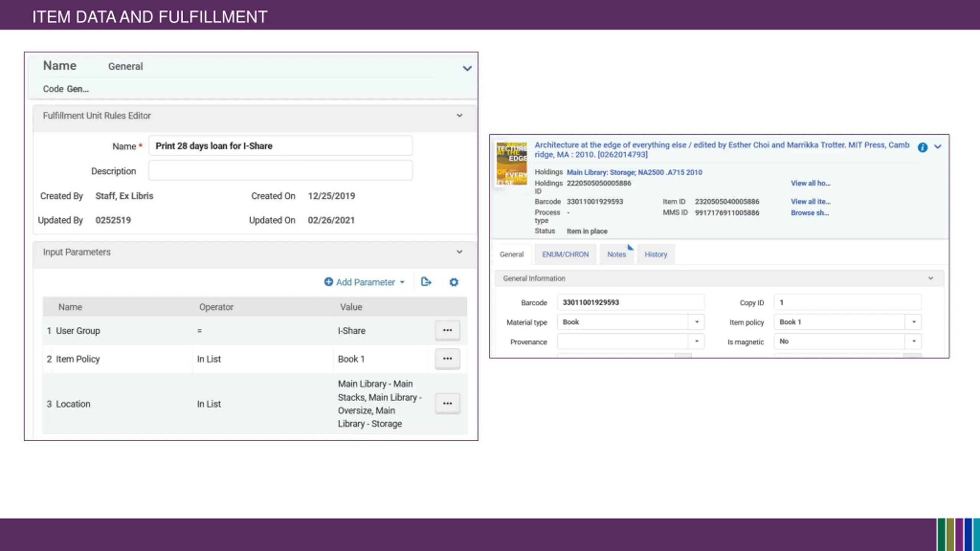Viewport: 980px width, 551px height.
Task: Click the Updated By value 0252519
Action: click(113, 220)
